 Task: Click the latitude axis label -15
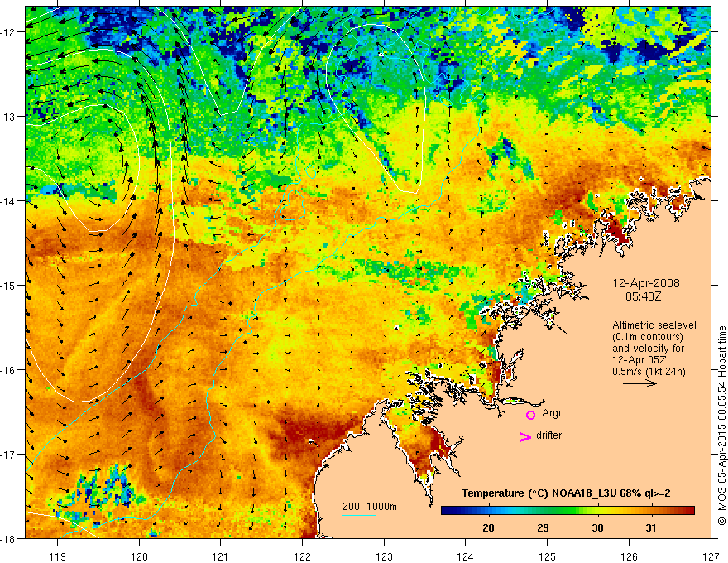pos(9,286)
